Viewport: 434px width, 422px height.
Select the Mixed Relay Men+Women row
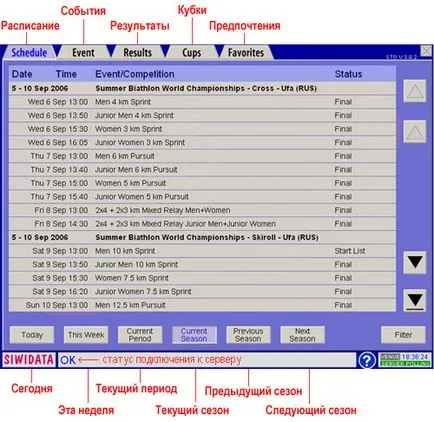[x=202, y=210]
